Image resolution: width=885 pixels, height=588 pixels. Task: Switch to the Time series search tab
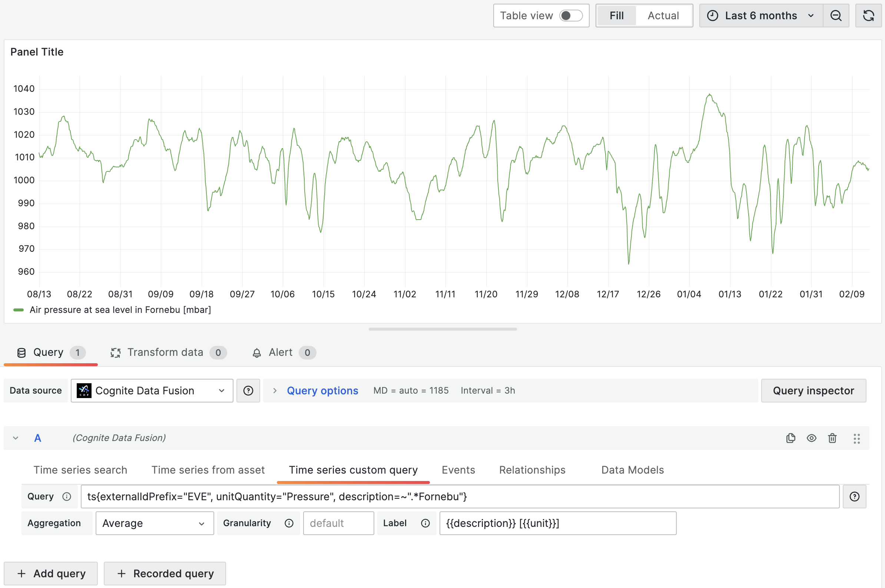[80, 471]
